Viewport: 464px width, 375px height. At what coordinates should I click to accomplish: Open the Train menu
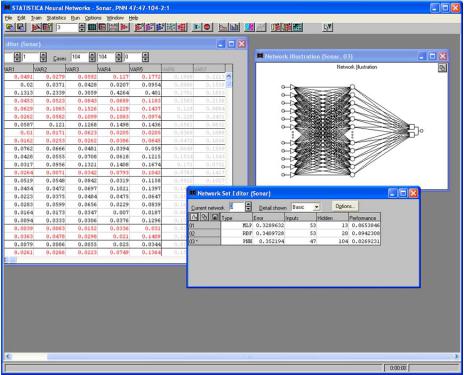click(x=36, y=18)
